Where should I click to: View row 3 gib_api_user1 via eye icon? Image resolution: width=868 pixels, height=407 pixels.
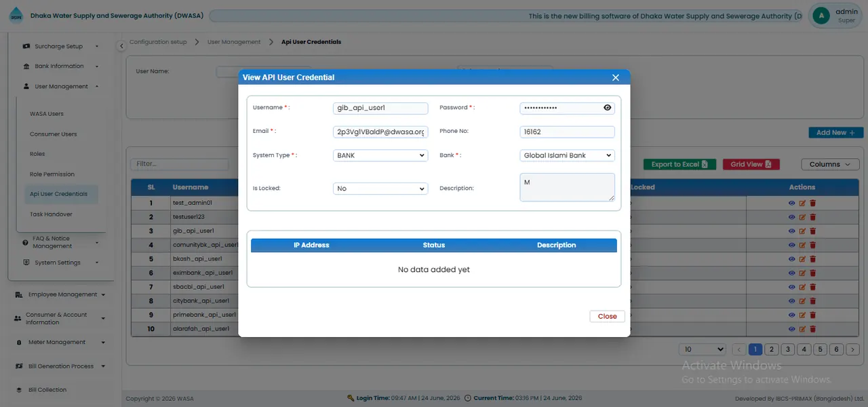click(791, 231)
